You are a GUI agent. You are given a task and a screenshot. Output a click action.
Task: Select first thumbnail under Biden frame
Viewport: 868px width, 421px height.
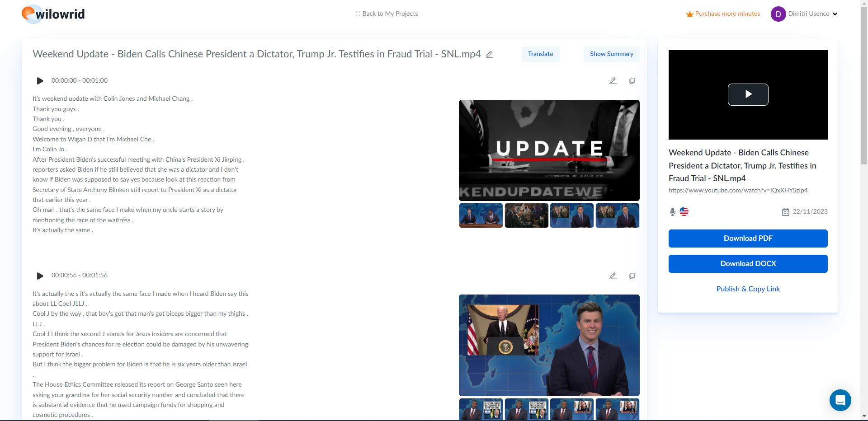tap(481, 409)
